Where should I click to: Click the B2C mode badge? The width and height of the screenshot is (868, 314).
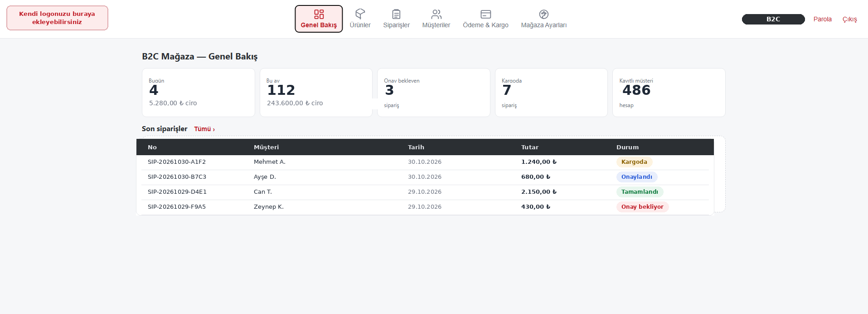pos(773,19)
